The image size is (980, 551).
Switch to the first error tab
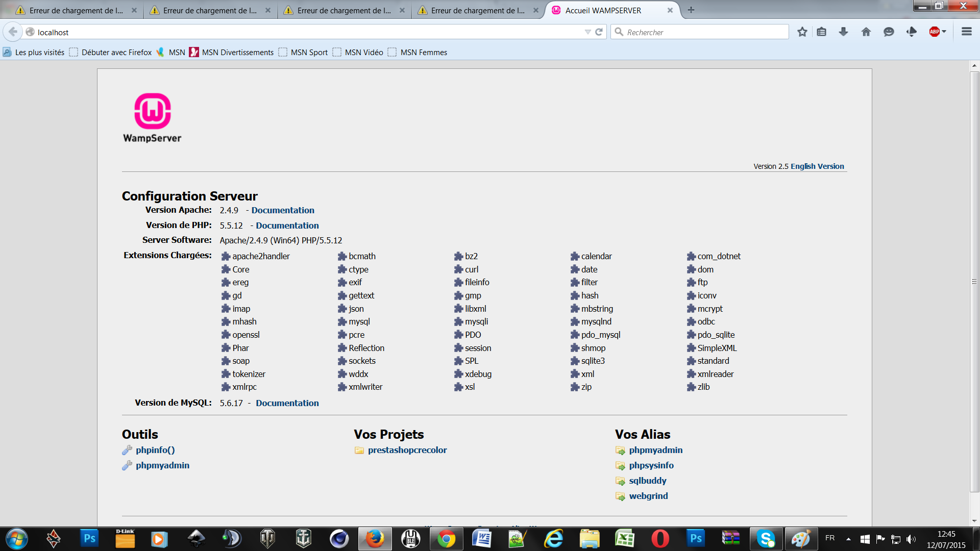77,10
